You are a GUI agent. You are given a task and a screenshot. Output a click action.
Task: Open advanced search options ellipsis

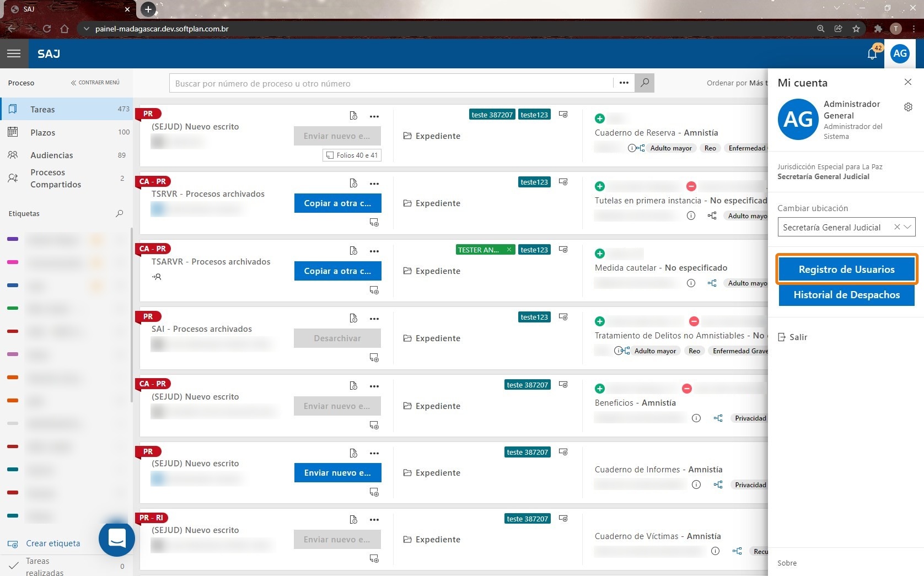point(624,83)
